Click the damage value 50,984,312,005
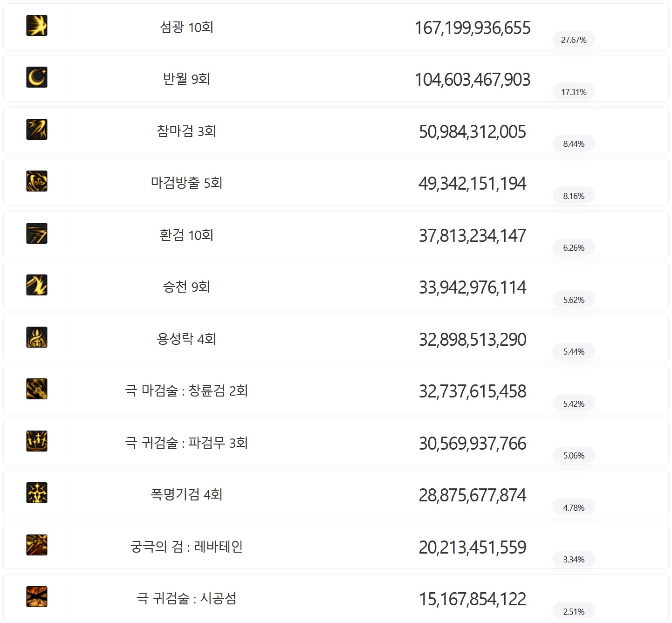This screenshot has width=672, height=623. click(x=472, y=132)
